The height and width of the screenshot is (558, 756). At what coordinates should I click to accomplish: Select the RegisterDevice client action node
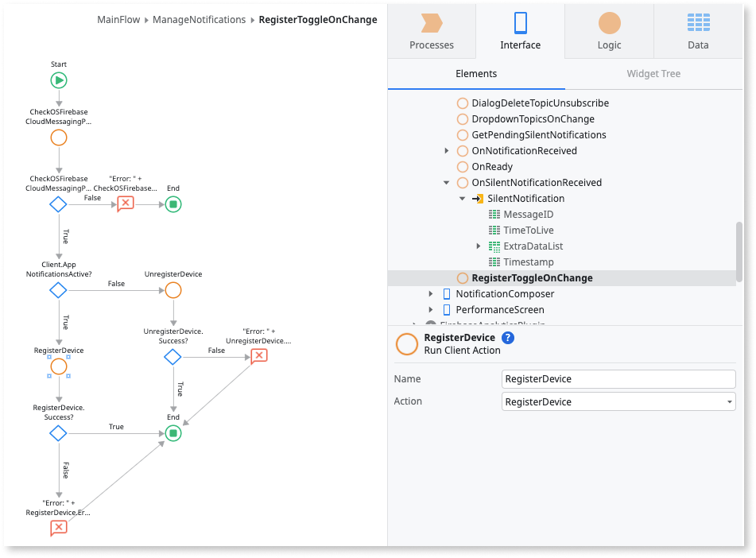[57, 367]
